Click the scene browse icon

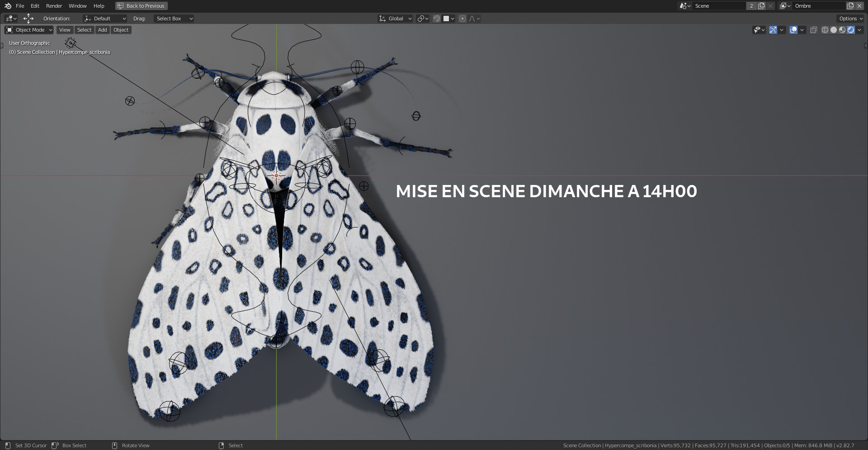pyautogui.click(x=685, y=6)
